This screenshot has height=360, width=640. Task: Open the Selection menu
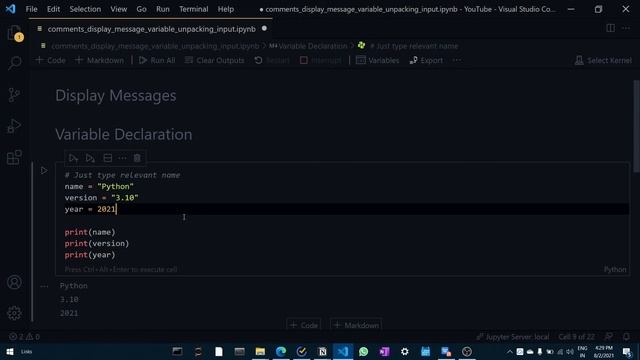(85, 9)
